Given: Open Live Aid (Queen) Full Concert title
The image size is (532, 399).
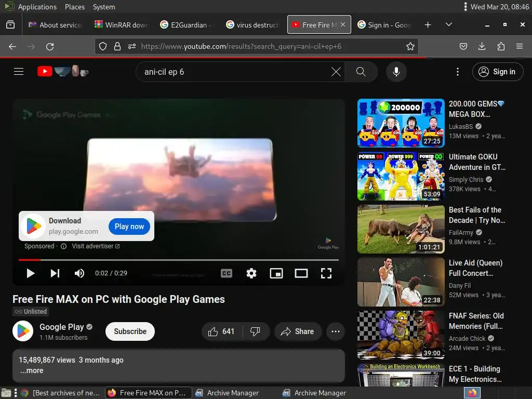Looking at the screenshot, I should click(475, 268).
